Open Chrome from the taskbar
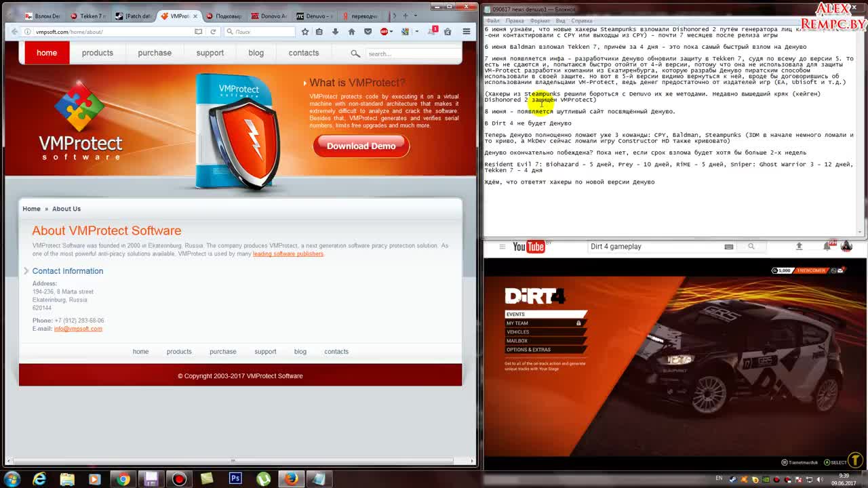Image resolution: width=868 pixels, height=488 pixels. point(123,479)
